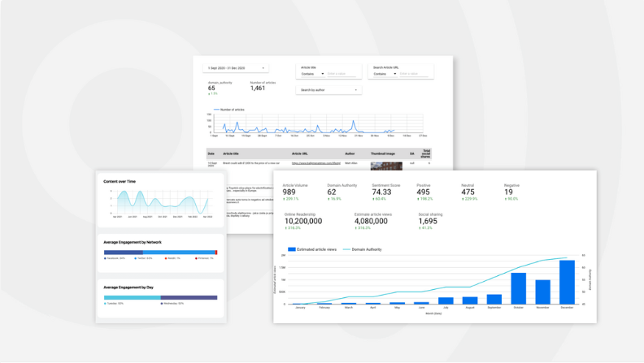The image size is (644, 363).
Task: Click the Domain Authority value 62
Action: pos(332,192)
